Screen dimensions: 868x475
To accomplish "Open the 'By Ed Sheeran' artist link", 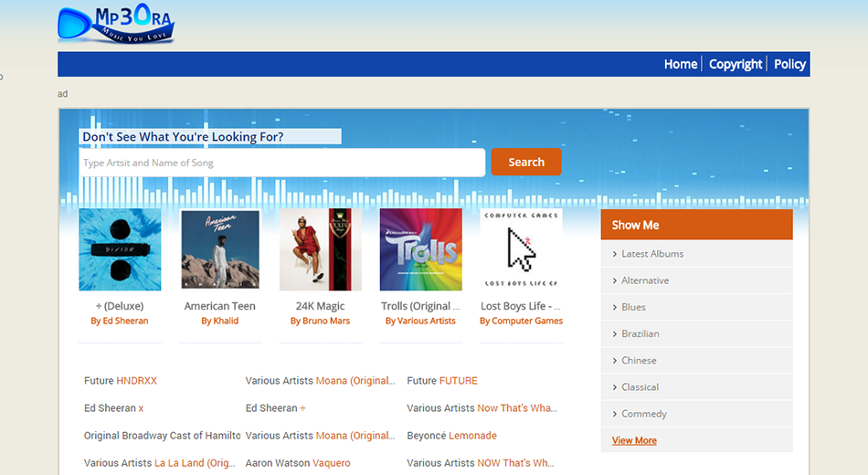I will 120,322.
